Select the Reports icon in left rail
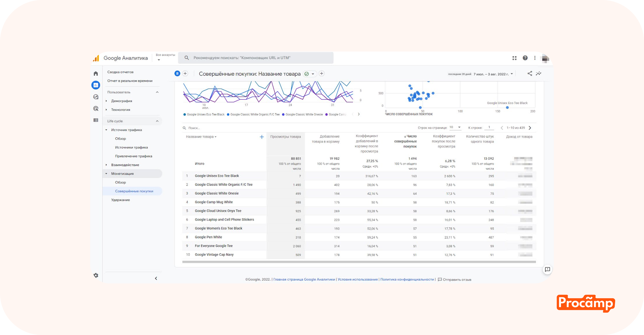The height and width of the screenshot is (335, 644). point(96,85)
